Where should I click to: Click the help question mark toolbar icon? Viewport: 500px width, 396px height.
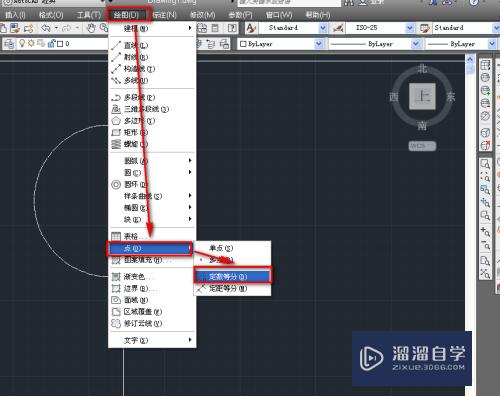coord(232,28)
